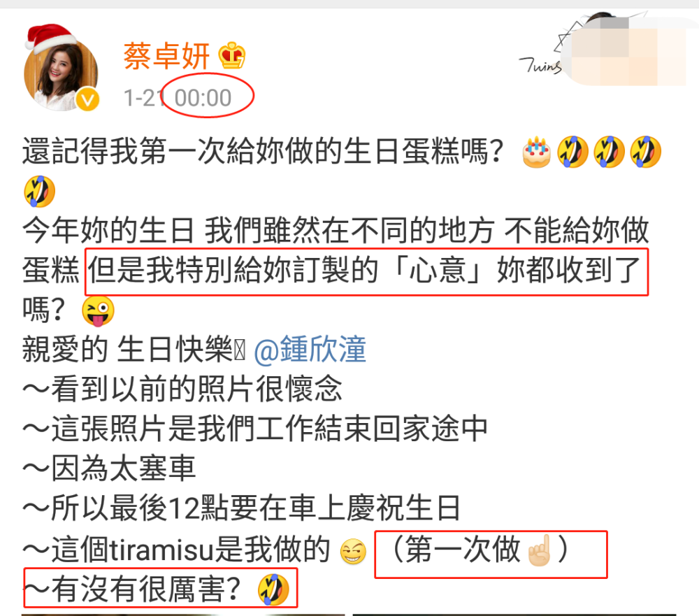Click the gold crown membership icon
Image resolution: width=699 pixels, height=616 pixels.
(x=232, y=56)
